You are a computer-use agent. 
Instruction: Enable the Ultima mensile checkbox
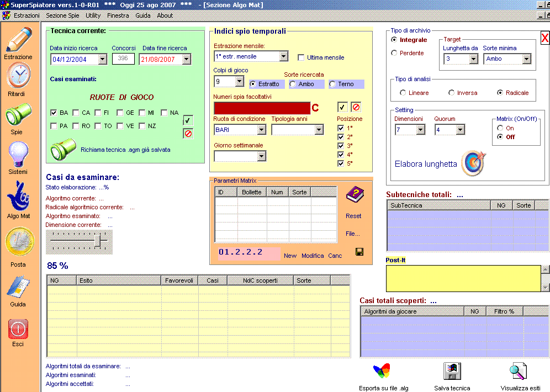tap(300, 57)
